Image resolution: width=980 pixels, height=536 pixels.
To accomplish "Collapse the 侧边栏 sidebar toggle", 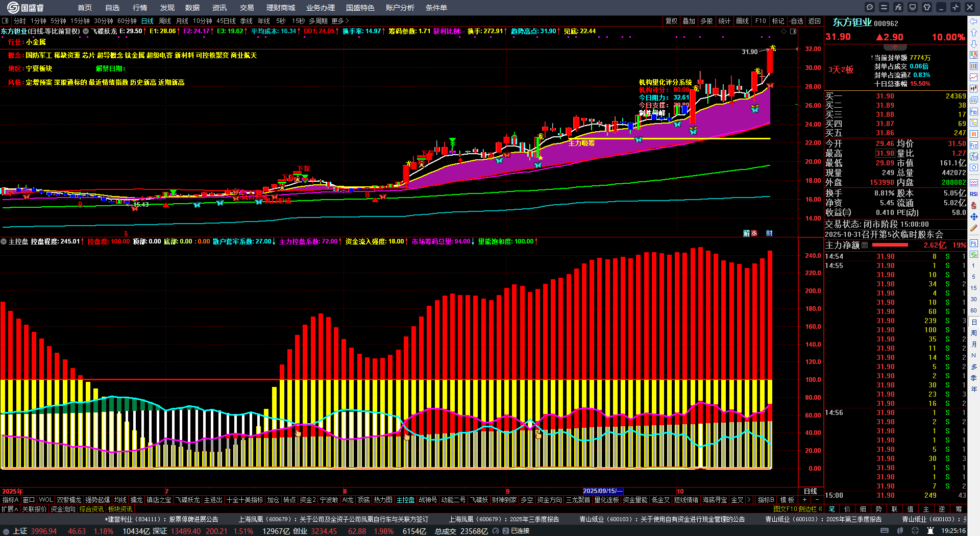I will (811, 509).
